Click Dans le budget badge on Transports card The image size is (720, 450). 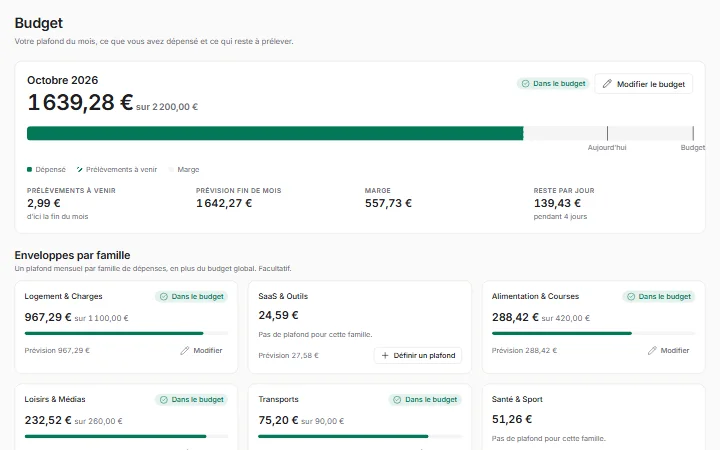tap(425, 399)
